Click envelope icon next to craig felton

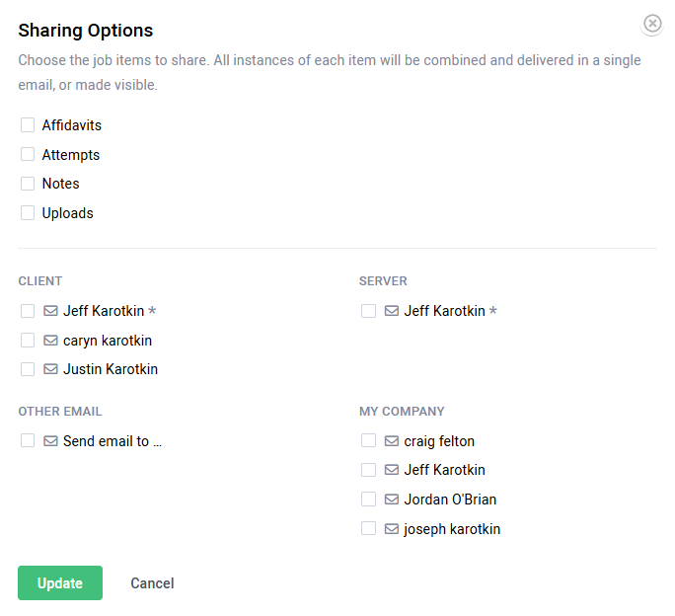[392, 441]
